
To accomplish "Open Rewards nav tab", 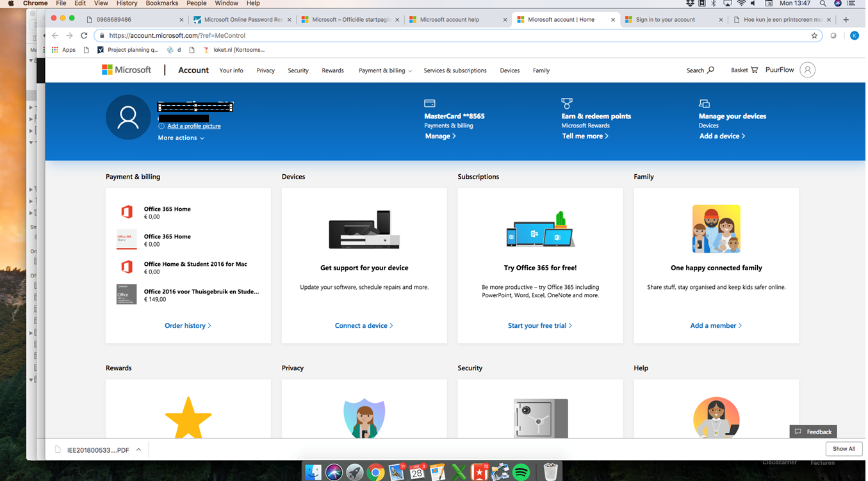I will pos(332,70).
